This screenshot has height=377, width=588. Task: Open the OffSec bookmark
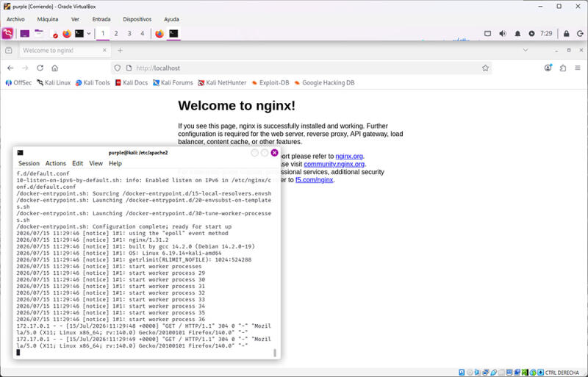(x=18, y=83)
